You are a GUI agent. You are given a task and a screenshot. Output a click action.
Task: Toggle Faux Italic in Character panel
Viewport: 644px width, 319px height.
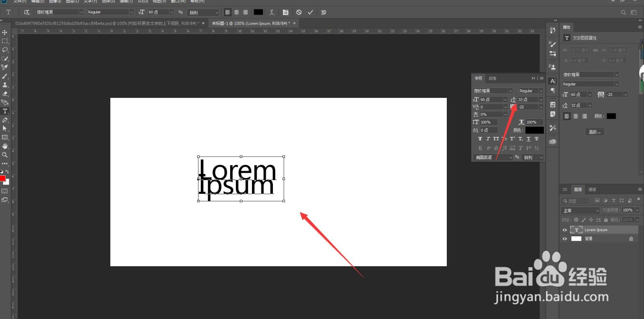(x=488, y=139)
